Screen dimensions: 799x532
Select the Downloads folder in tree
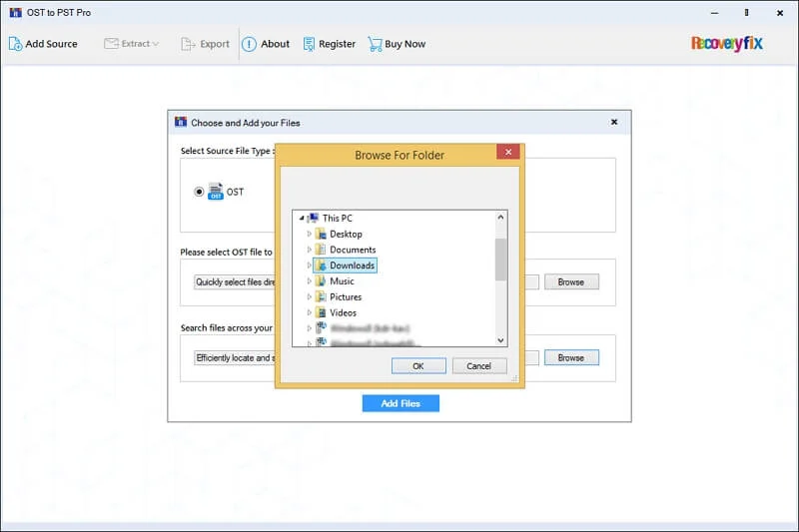click(352, 266)
